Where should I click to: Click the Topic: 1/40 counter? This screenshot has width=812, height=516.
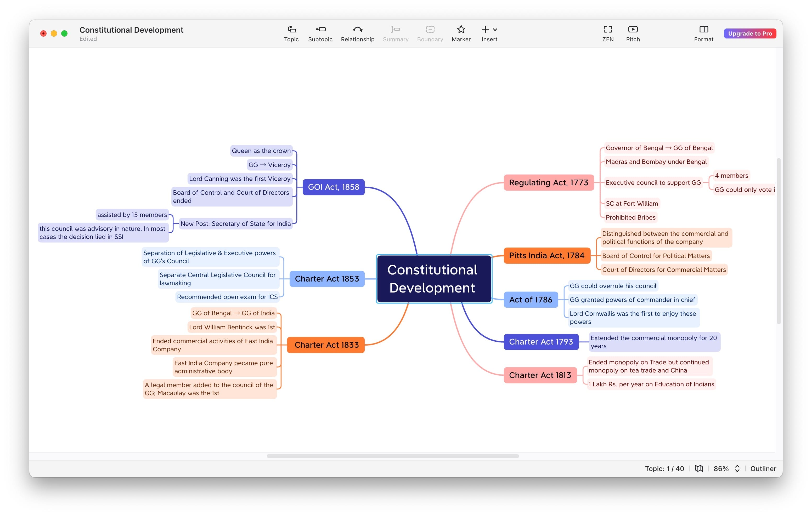[664, 468]
